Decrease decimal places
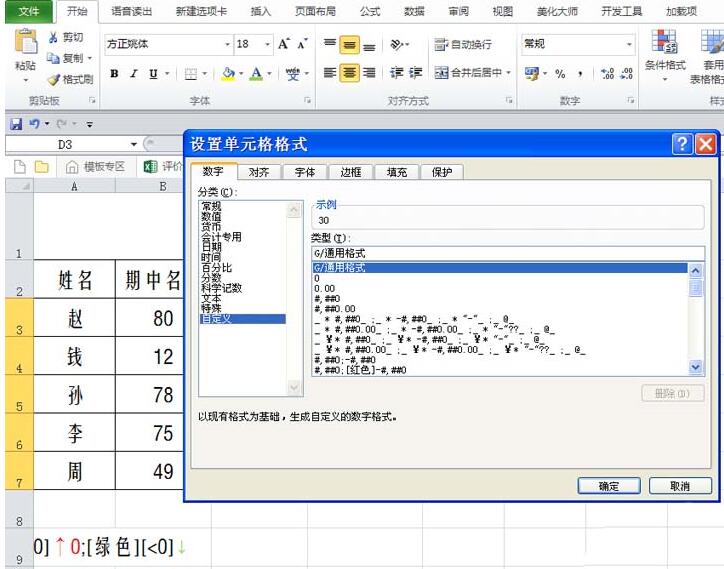This screenshot has height=569, width=724. point(626,73)
